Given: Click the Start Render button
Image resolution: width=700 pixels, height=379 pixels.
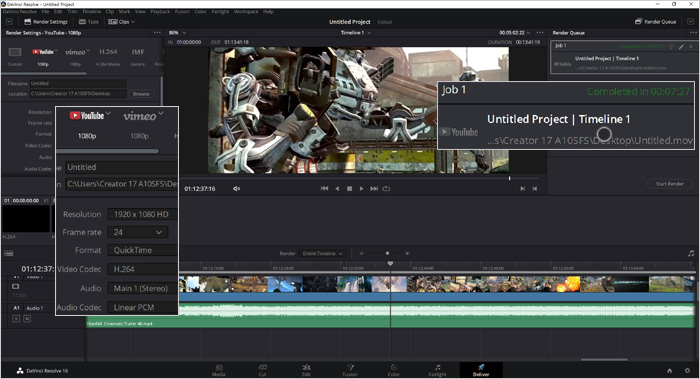Looking at the screenshot, I should pos(670,184).
